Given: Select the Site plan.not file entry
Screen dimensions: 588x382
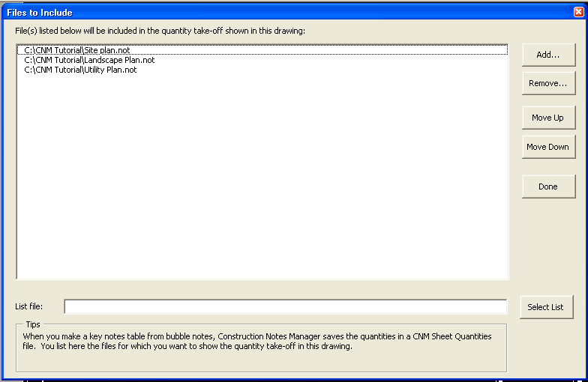Looking at the screenshot, I should pyautogui.click(x=77, y=50).
